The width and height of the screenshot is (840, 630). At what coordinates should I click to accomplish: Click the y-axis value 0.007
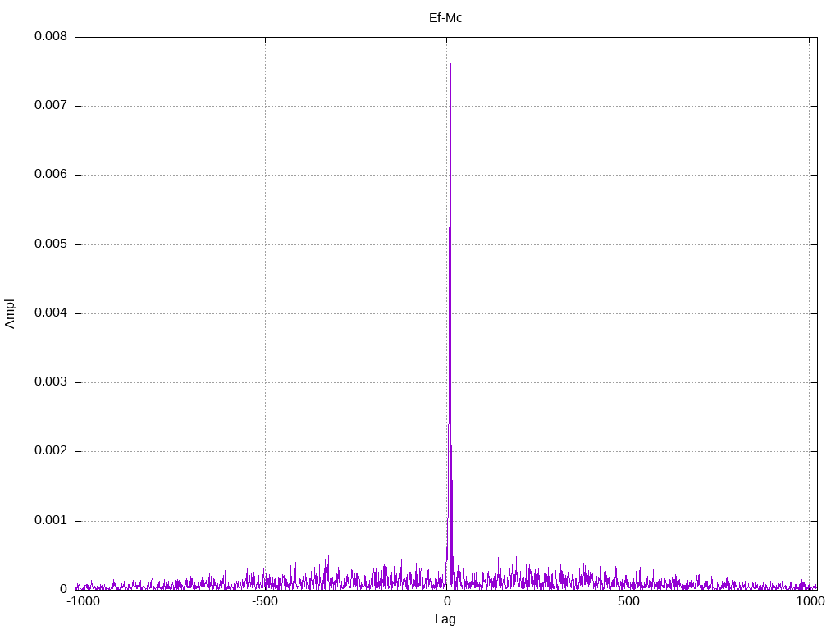coord(51,105)
